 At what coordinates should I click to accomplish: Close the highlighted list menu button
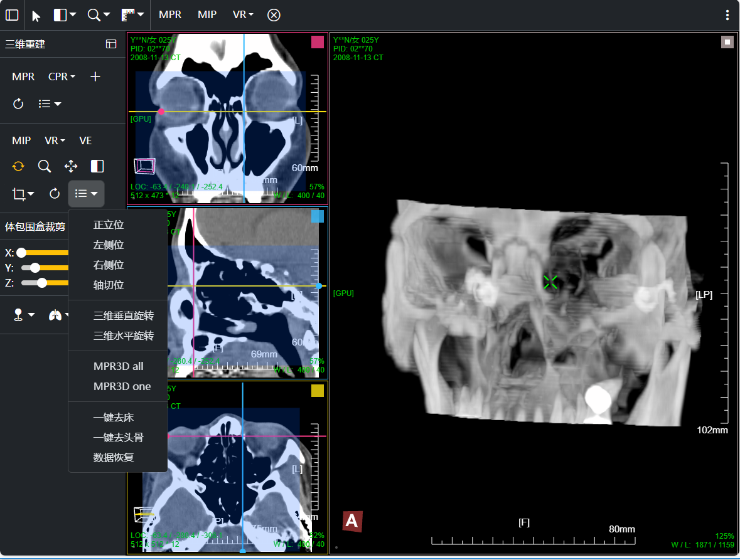86,193
